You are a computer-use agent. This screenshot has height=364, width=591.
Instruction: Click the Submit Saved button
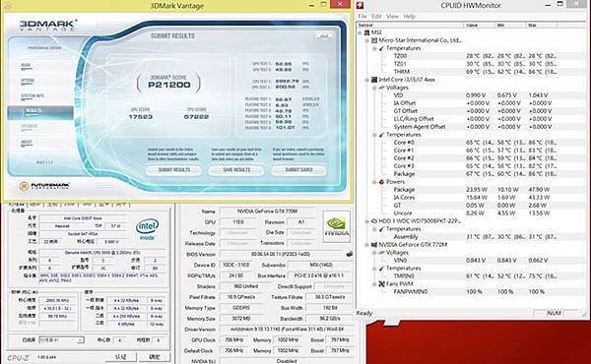[x=298, y=170]
